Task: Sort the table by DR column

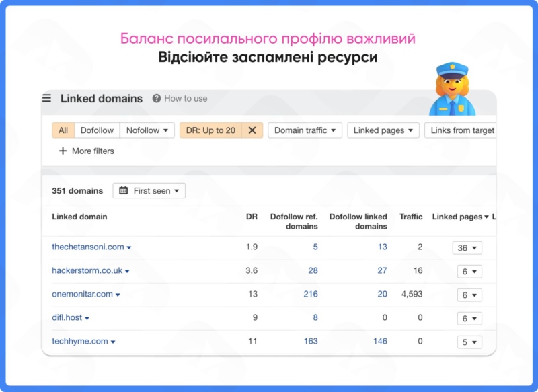Action: (252, 217)
